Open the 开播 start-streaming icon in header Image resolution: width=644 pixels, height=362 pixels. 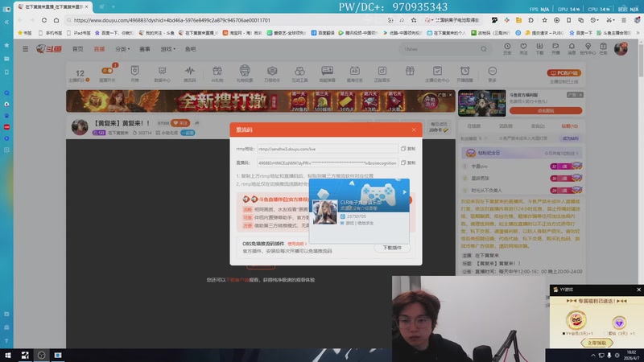coord(555,47)
